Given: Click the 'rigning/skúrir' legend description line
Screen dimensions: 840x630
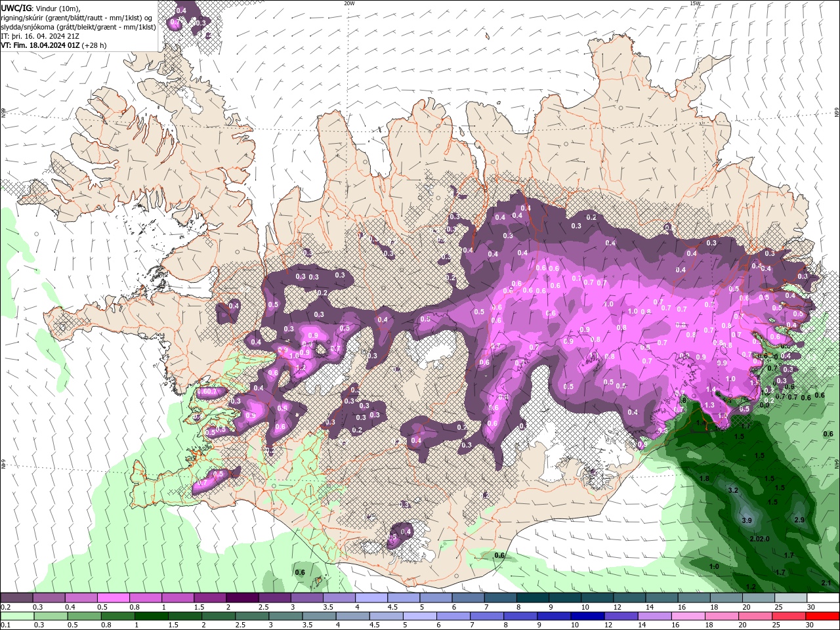Looking at the screenshot, I should click(77, 18).
